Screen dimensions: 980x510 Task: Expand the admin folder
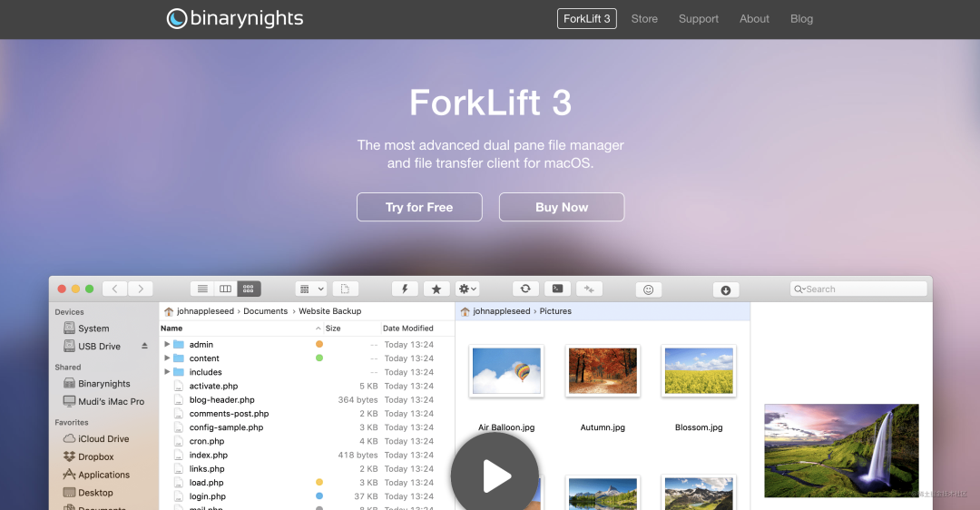(x=167, y=344)
